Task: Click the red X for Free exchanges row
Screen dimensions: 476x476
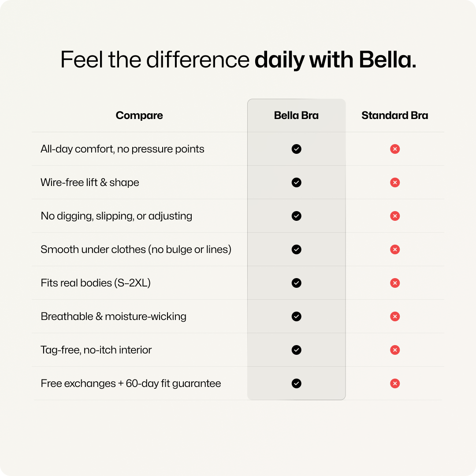Action: [x=395, y=383]
